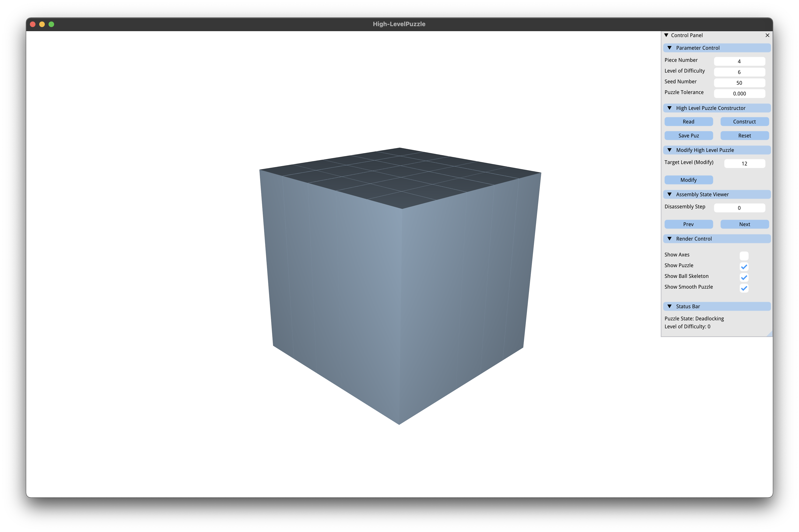Collapse the Modify High Level Puzzle section

pyautogui.click(x=669, y=150)
